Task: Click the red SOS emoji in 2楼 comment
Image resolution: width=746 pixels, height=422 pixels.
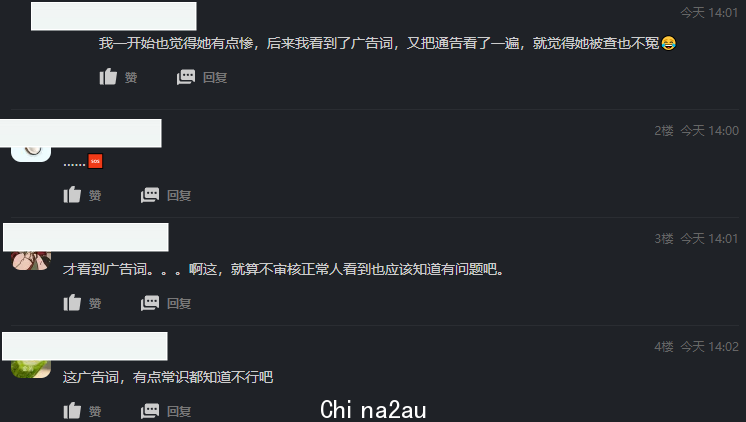Action: coord(95,161)
